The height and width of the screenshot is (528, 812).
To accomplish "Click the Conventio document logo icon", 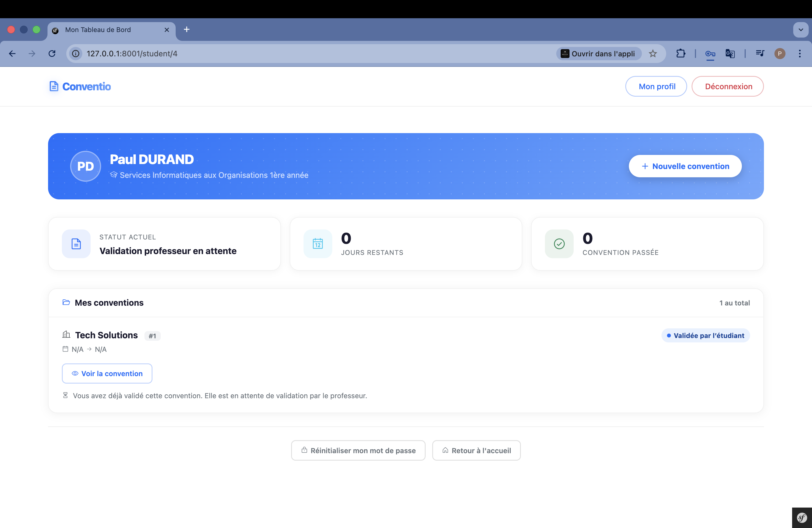I will coord(54,86).
